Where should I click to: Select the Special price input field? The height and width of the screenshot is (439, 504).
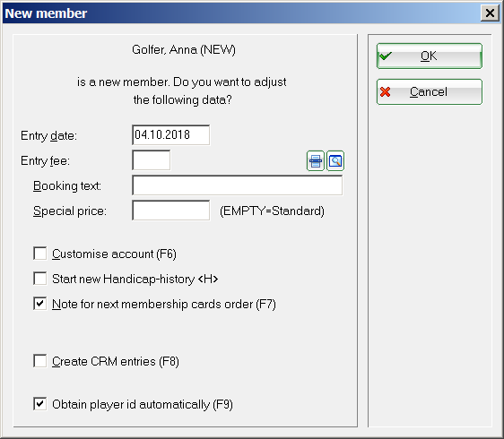coord(171,211)
